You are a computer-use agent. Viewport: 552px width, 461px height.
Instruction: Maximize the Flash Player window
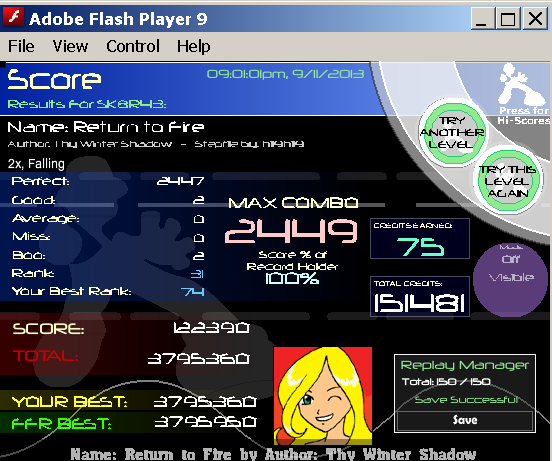(x=508, y=18)
